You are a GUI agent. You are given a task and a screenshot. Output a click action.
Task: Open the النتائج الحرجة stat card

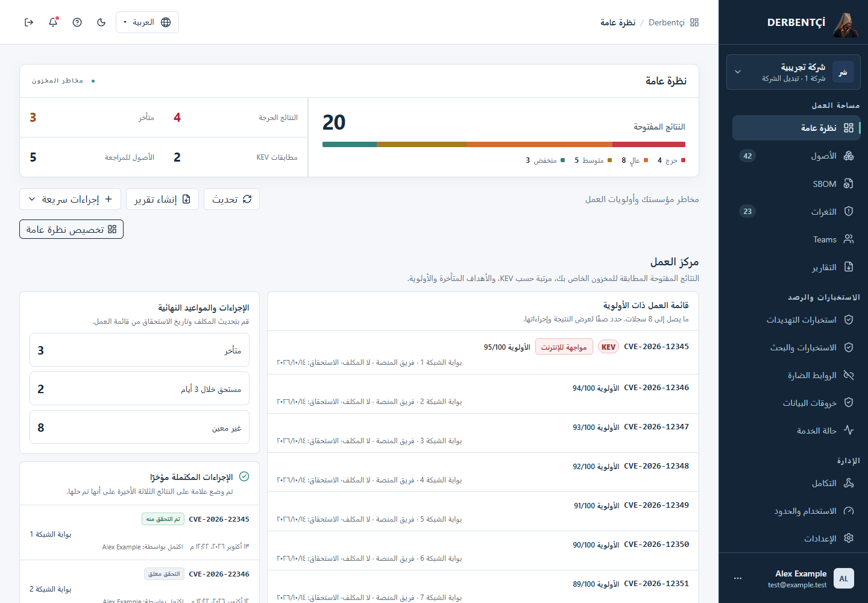click(236, 118)
